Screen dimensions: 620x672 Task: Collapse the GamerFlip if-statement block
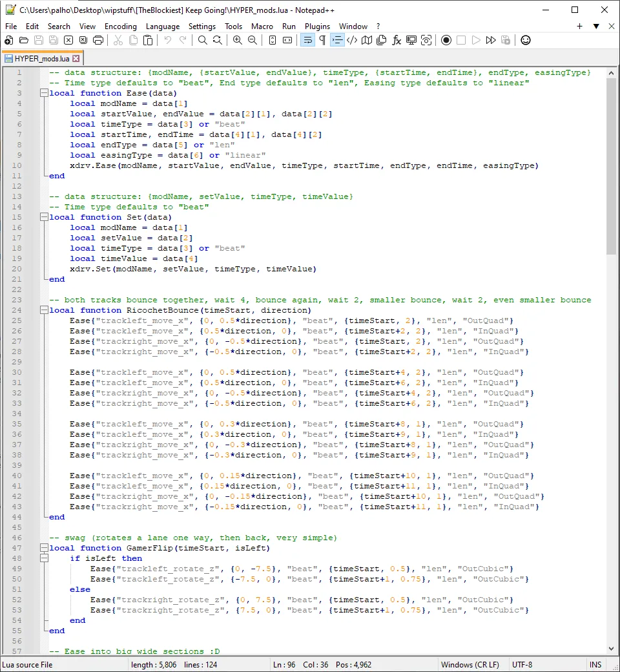coord(44,558)
